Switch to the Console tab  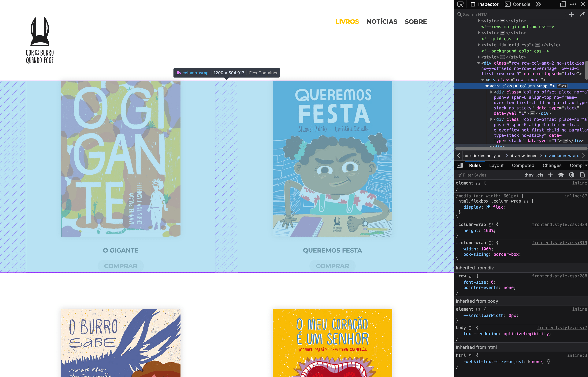point(518,4)
